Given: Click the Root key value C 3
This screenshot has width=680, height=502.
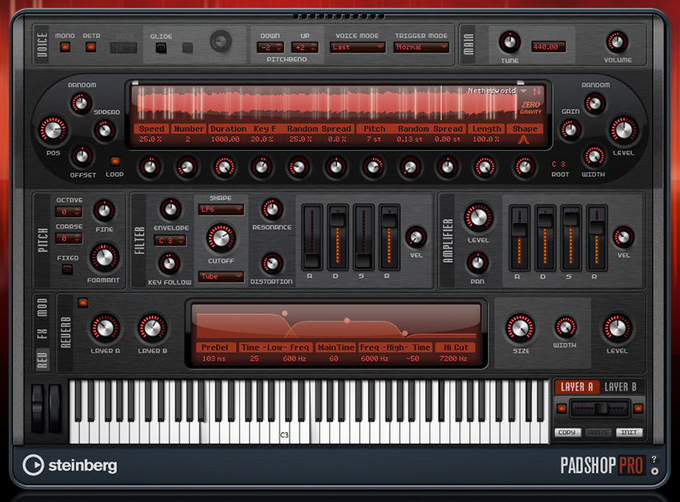Looking at the screenshot, I should (559, 164).
